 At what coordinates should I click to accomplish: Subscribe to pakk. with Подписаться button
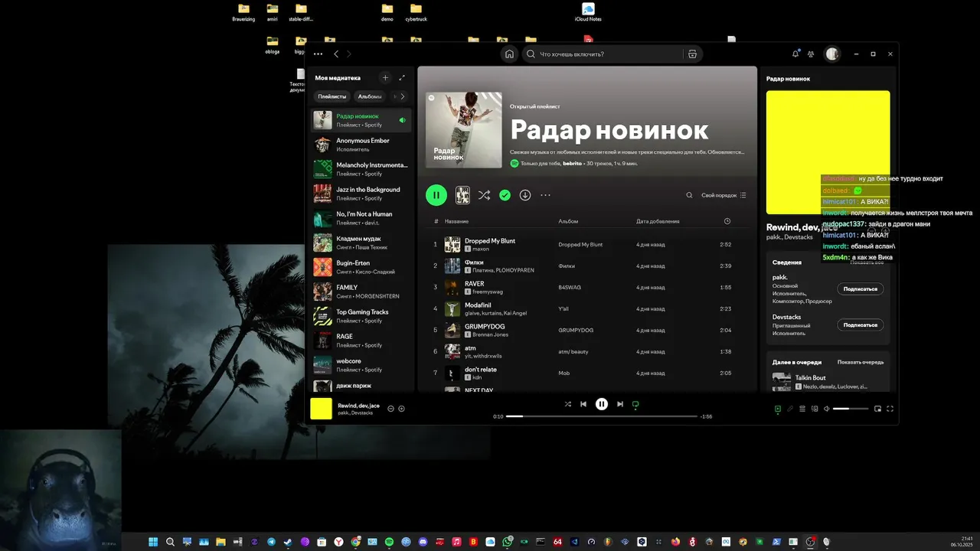click(860, 289)
